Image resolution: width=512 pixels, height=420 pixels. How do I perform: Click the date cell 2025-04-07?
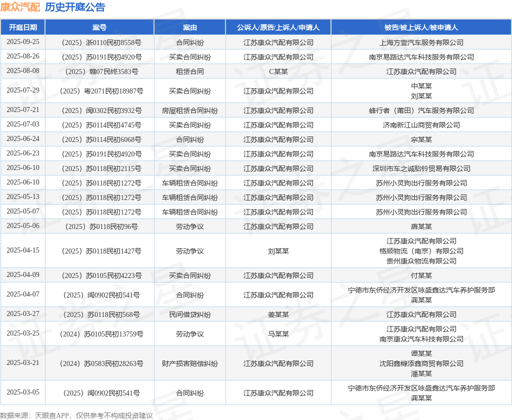[23, 294]
